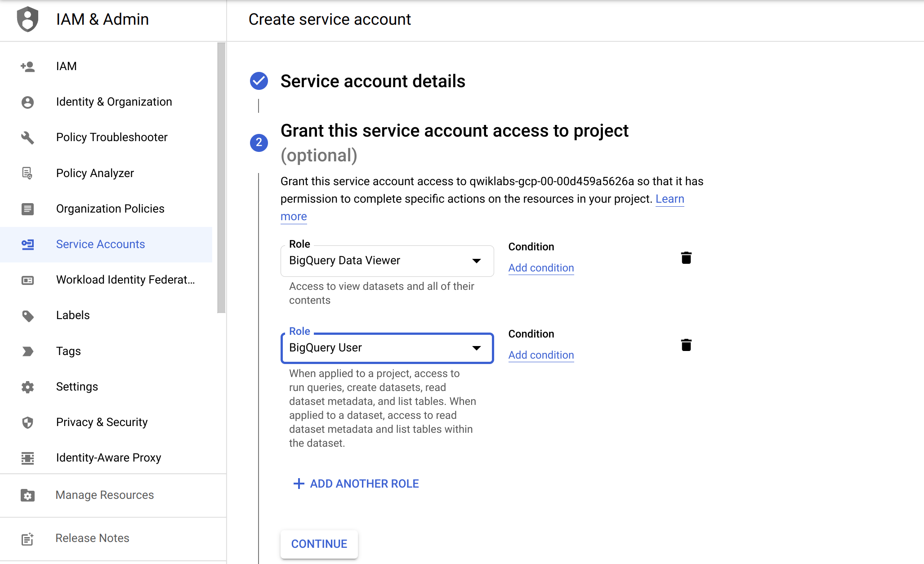This screenshot has height=564, width=924.
Task: Click the Service Accounts icon
Action: point(28,244)
